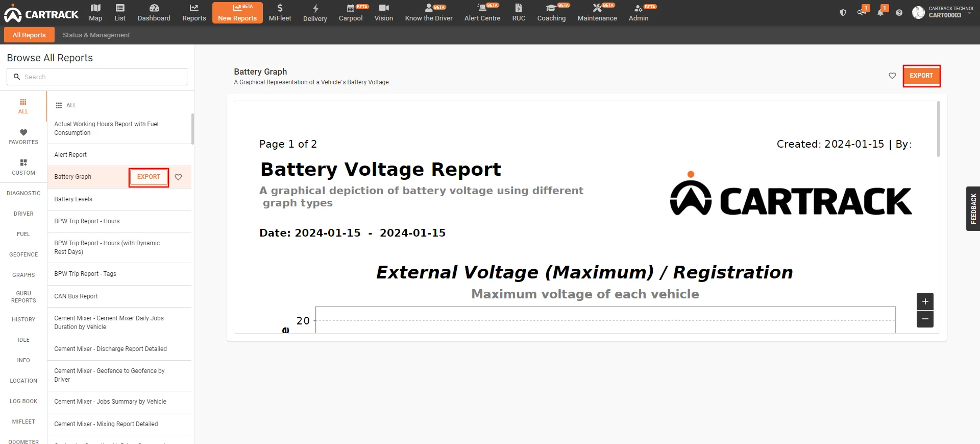
Task: Select the MIFLEET category
Action: coord(23,422)
